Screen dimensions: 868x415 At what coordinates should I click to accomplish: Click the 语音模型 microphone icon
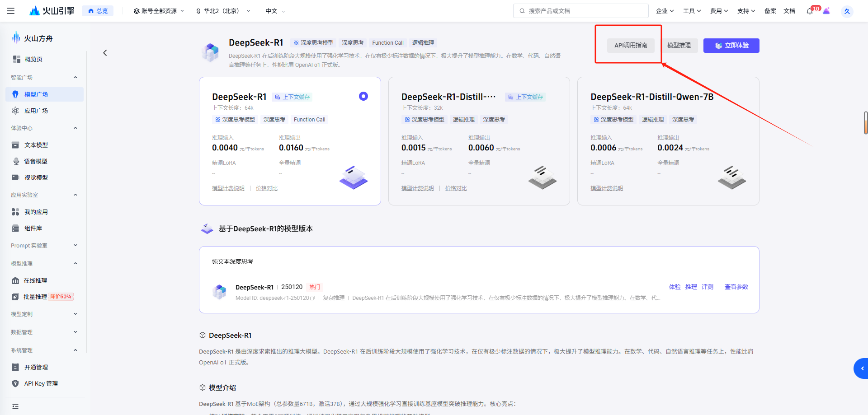point(16,161)
